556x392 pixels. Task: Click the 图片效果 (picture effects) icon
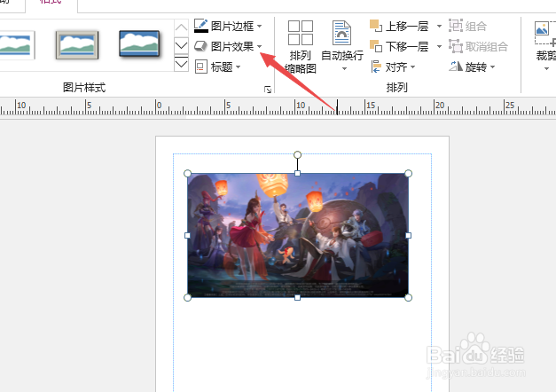tap(200, 46)
